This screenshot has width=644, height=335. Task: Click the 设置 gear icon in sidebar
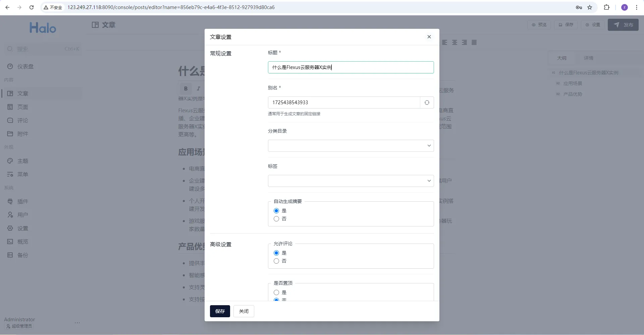tap(10, 228)
